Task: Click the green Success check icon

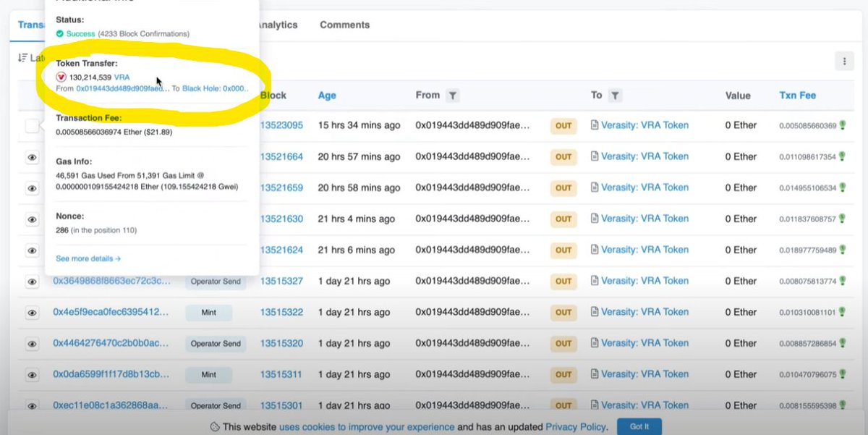Action: pyautogui.click(x=60, y=34)
